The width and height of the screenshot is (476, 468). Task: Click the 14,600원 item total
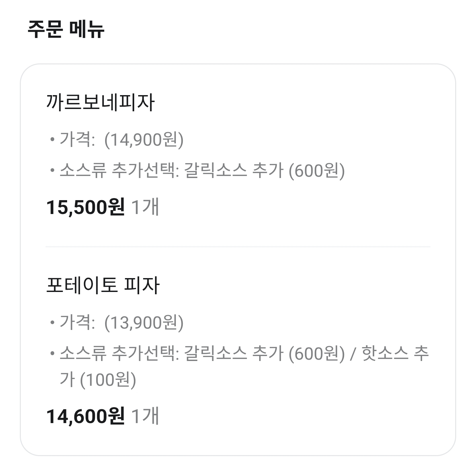(x=85, y=416)
